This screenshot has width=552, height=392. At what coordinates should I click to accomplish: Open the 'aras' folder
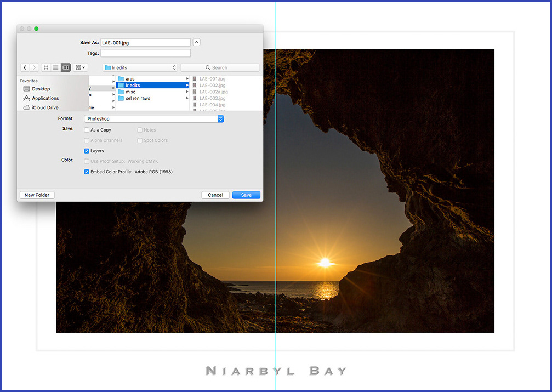(x=153, y=79)
